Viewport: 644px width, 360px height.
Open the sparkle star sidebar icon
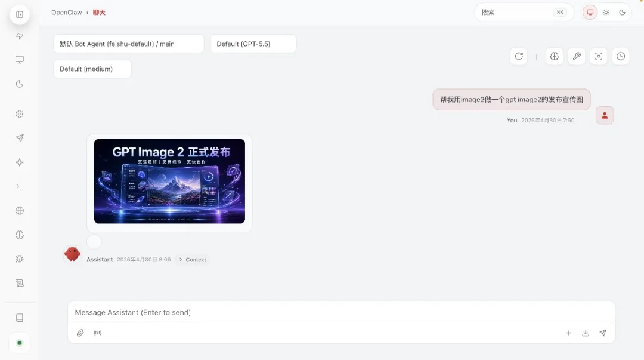[x=19, y=162]
